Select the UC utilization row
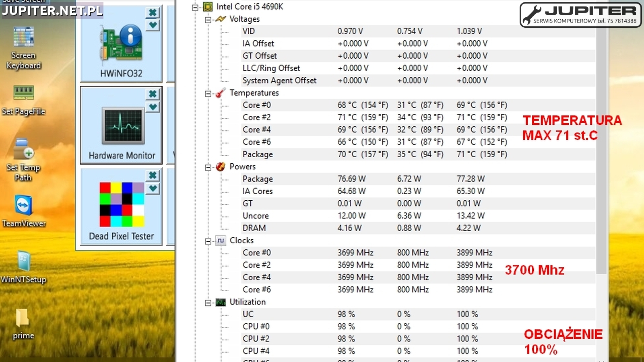Image resolution: width=644 pixels, height=362 pixels. [418, 314]
